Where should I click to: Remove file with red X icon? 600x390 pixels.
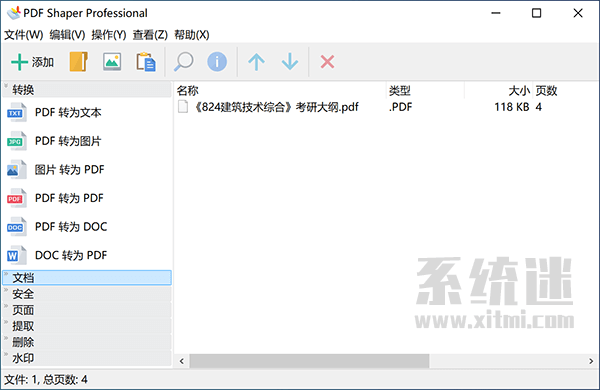pyautogui.click(x=327, y=62)
